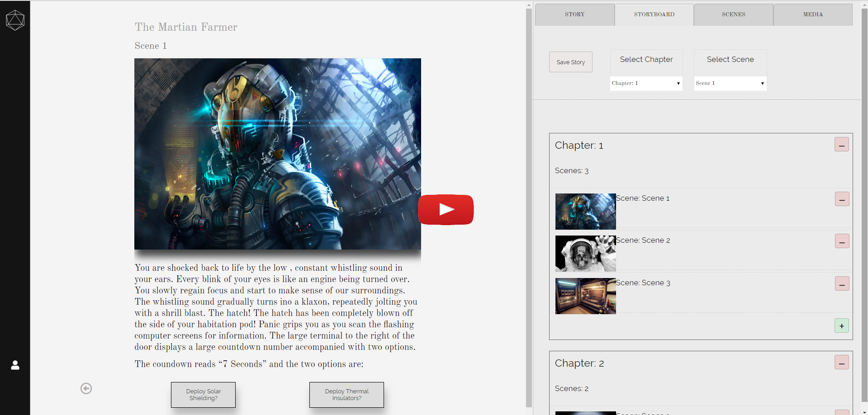Play the YouTube video button
The image size is (868, 415).
click(446, 209)
